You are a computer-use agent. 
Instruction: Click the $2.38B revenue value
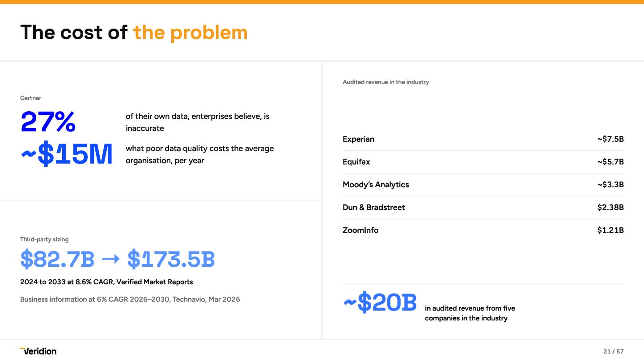(x=610, y=207)
